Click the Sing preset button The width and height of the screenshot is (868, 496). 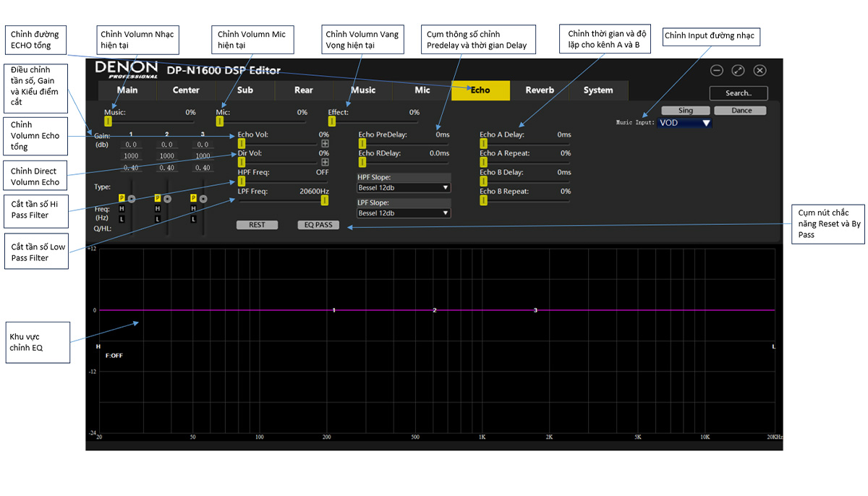click(685, 111)
